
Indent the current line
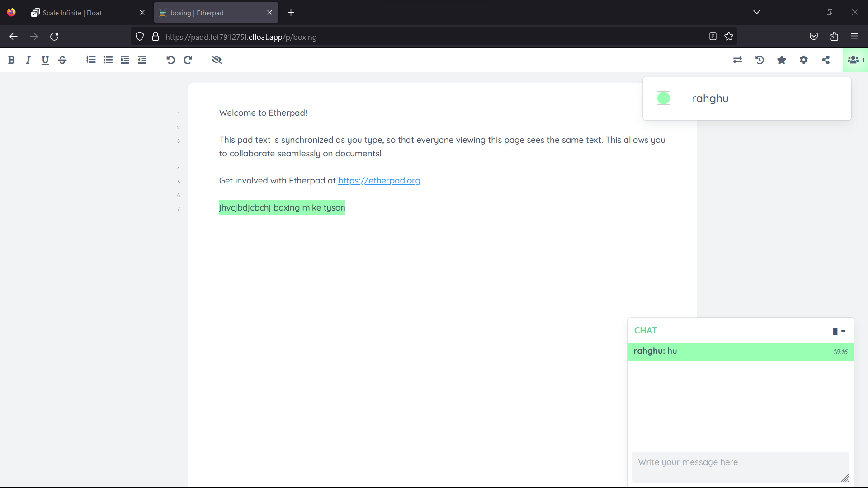pyautogui.click(x=125, y=60)
